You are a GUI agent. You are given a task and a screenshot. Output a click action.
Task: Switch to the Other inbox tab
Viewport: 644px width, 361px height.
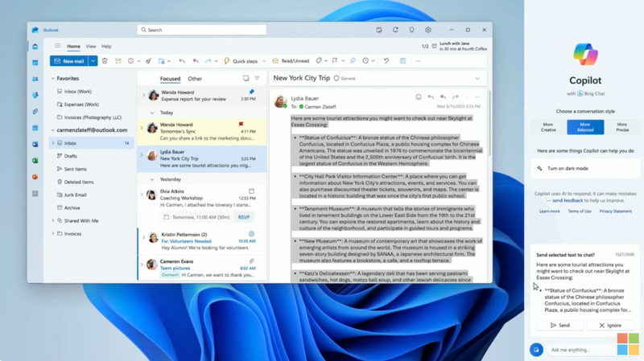(195, 79)
